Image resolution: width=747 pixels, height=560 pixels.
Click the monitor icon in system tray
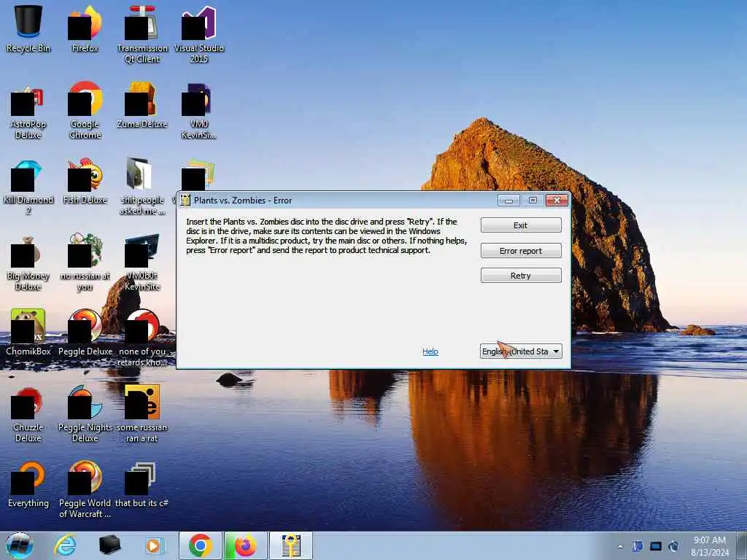(656, 546)
